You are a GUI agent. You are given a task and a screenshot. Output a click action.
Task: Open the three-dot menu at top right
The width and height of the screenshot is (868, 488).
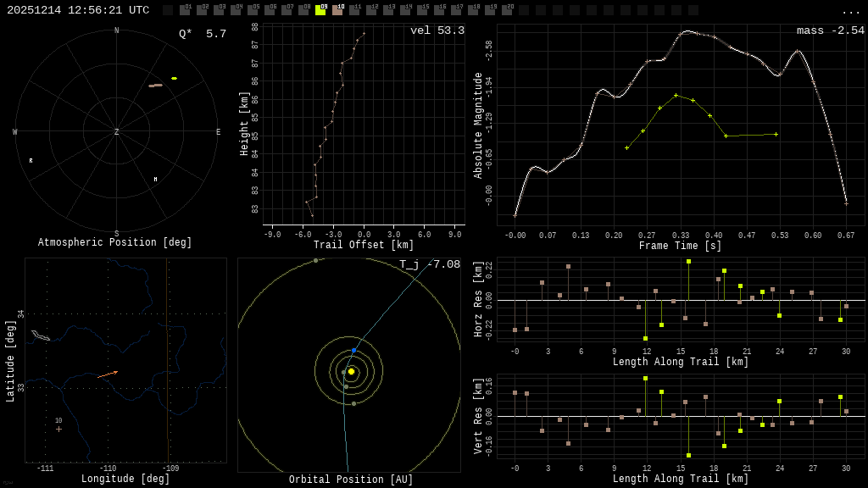(850, 11)
